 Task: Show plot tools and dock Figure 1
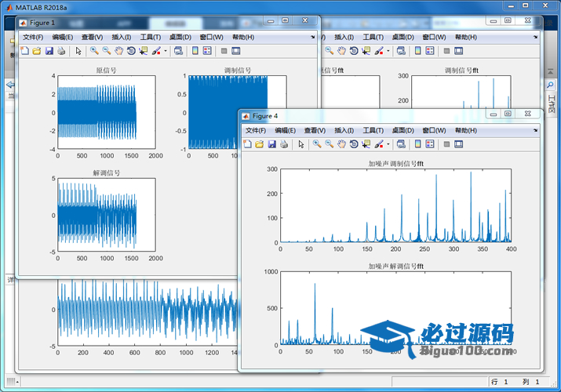coord(236,51)
